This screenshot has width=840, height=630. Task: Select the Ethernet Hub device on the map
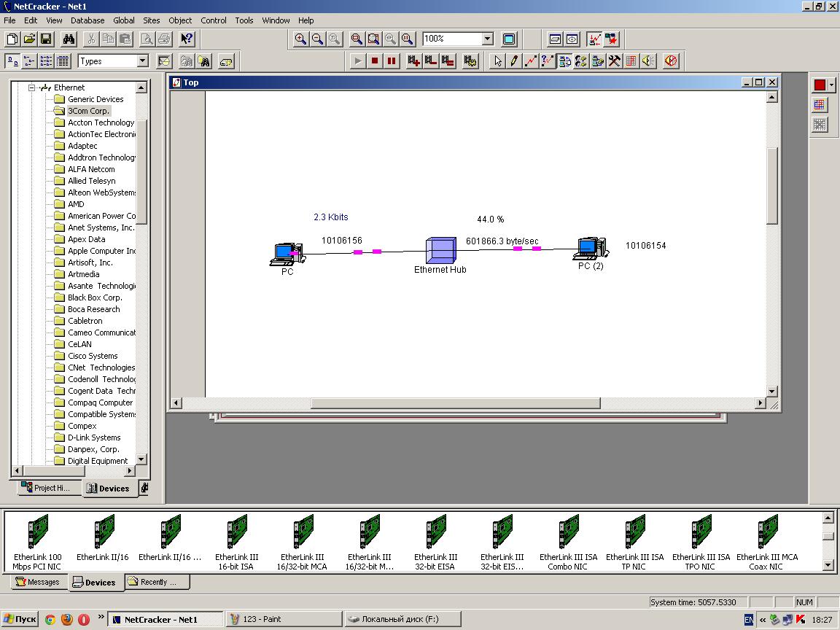(440, 250)
